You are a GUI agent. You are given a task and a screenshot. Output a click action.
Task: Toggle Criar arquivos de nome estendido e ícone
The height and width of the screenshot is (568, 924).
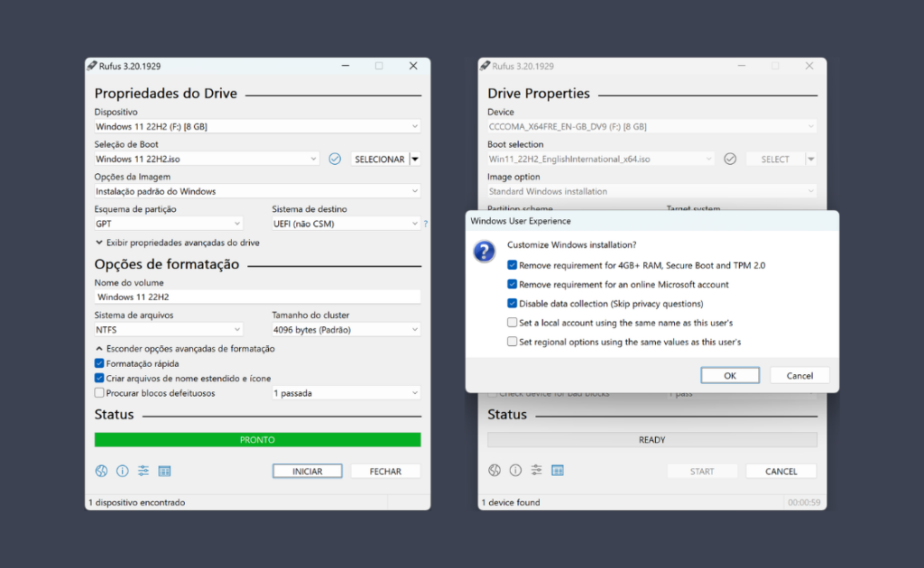[x=99, y=378]
